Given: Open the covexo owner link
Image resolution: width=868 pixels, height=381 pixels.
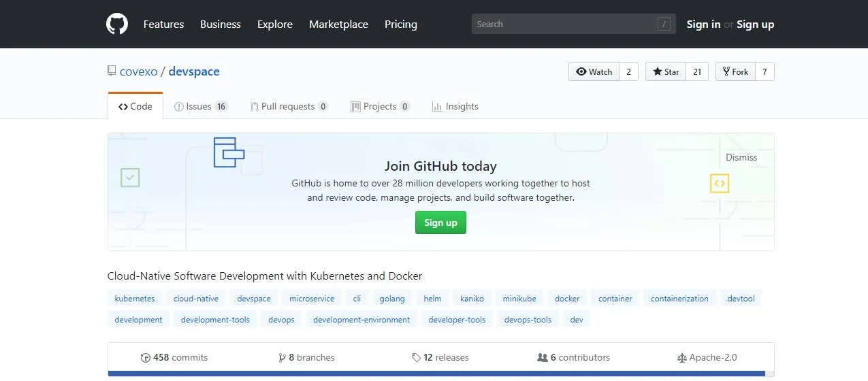Looking at the screenshot, I should coord(138,71).
